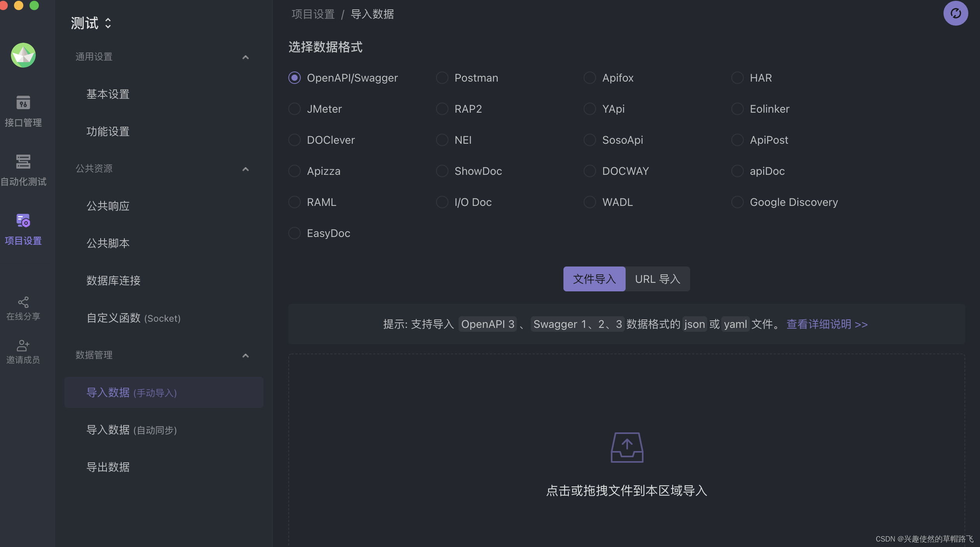980x547 pixels.
Task: Open 功能设置 in the settings menu
Action: pyautogui.click(x=164, y=131)
